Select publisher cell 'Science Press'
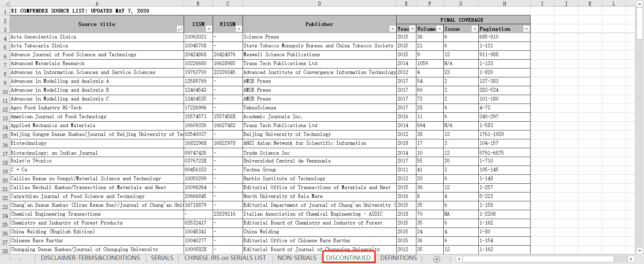 coord(319,37)
